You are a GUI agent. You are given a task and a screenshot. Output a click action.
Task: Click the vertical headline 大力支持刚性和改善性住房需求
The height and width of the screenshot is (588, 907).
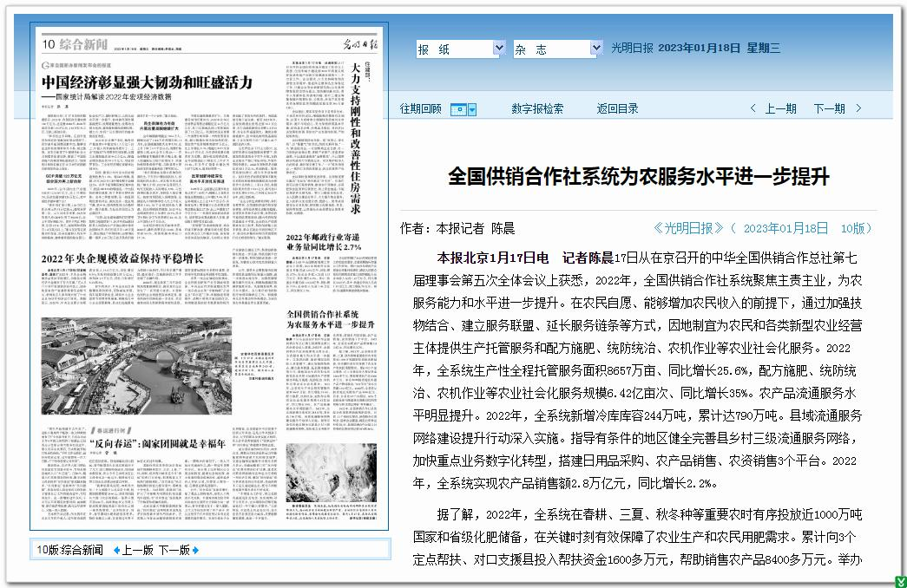354,130
